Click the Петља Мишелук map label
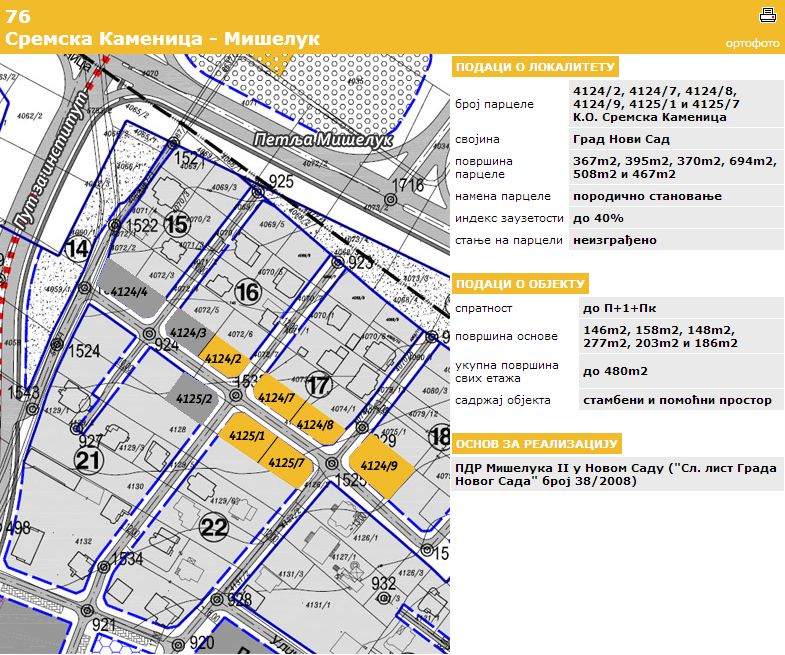The width and height of the screenshot is (785, 655). point(323,140)
